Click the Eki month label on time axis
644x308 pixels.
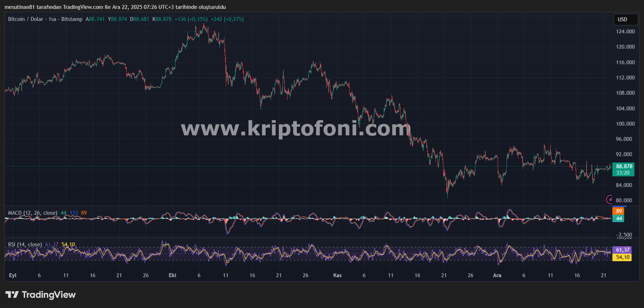(x=173, y=275)
